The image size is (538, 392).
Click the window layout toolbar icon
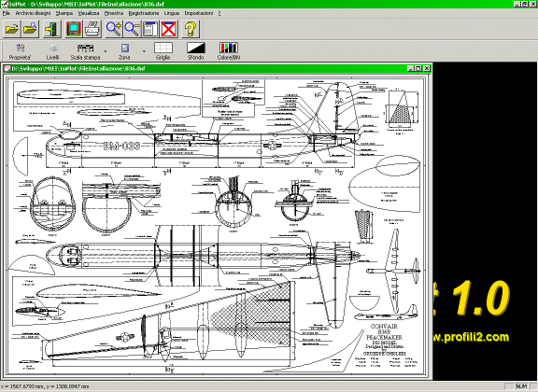click(150, 29)
